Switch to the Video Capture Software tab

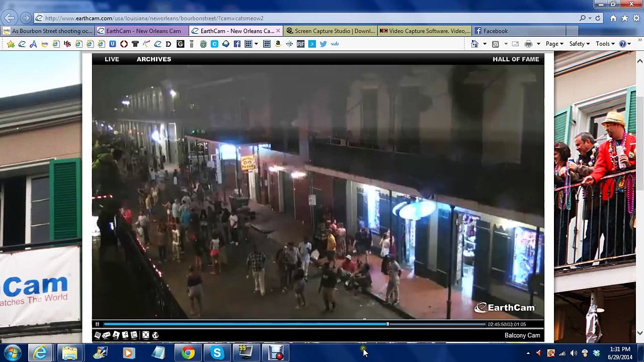[x=424, y=31]
